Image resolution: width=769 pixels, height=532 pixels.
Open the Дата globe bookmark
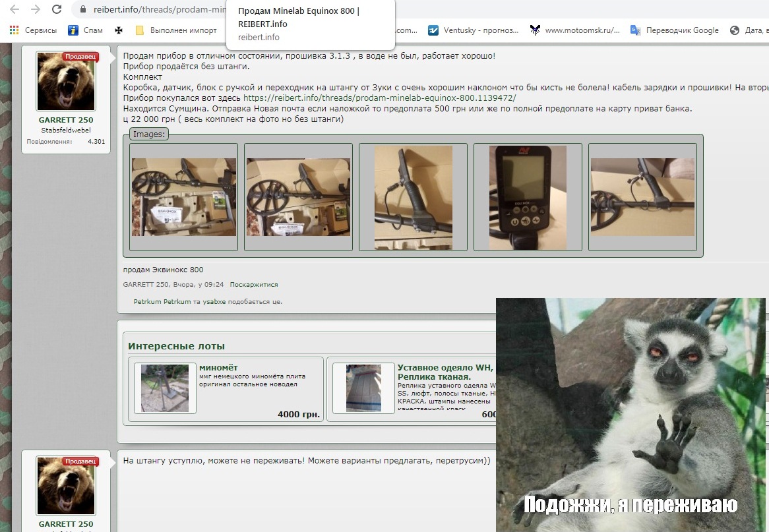pyautogui.click(x=749, y=30)
